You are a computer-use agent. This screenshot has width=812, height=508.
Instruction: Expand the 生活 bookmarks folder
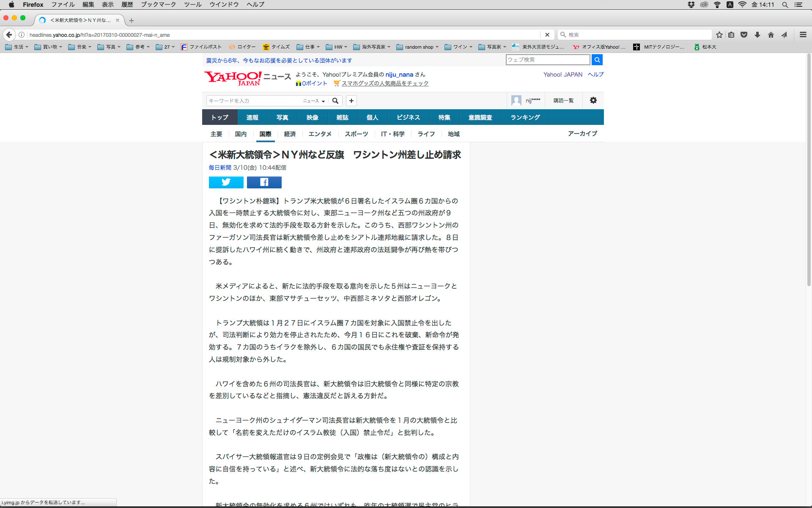[x=17, y=47]
